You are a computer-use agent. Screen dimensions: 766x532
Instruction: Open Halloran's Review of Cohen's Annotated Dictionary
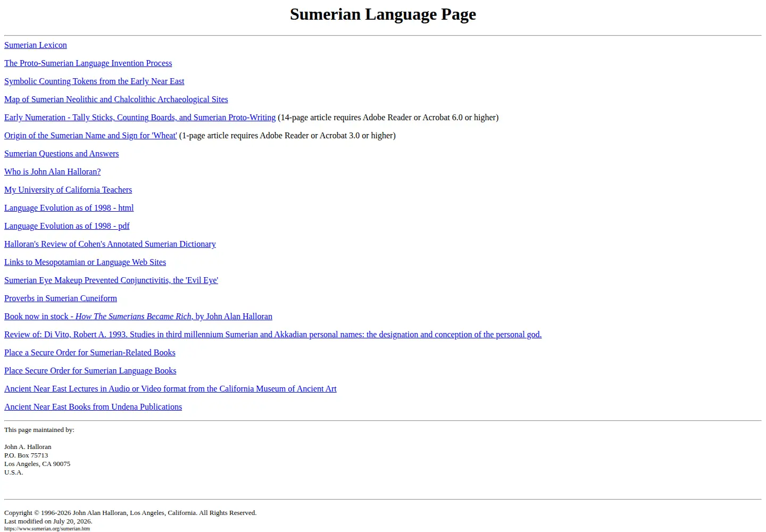point(110,244)
